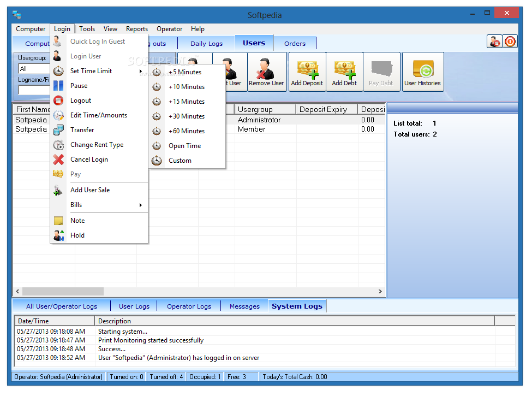This screenshot has width=532, height=396.
Task: Click the Pay Debt toolbar button
Action: coord(381,72)
